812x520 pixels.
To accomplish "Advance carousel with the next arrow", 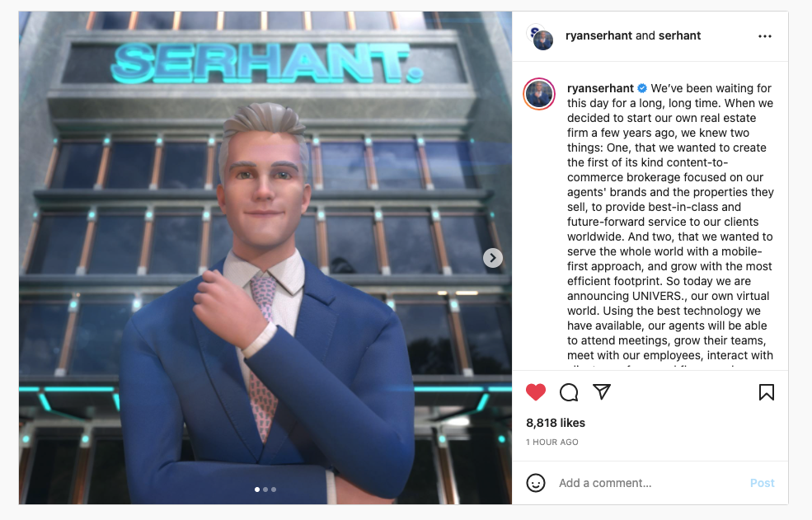I will (x=493, y=257).
